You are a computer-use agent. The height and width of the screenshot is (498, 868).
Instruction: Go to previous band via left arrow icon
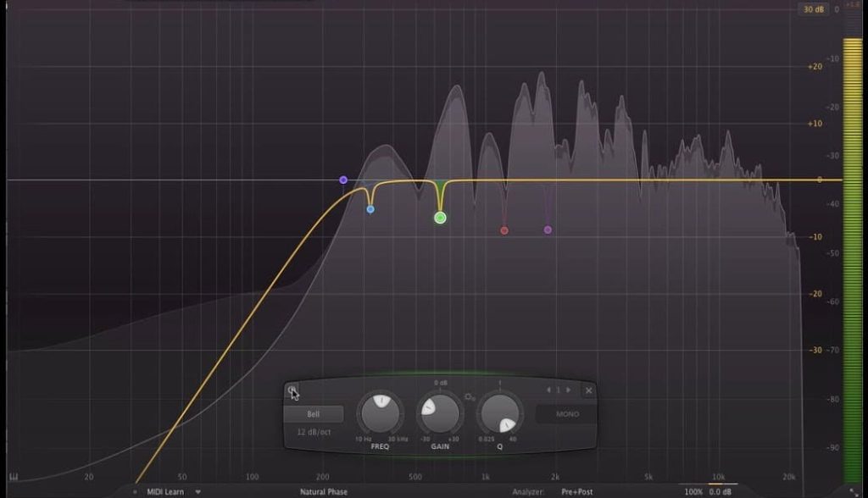point(548,390)
